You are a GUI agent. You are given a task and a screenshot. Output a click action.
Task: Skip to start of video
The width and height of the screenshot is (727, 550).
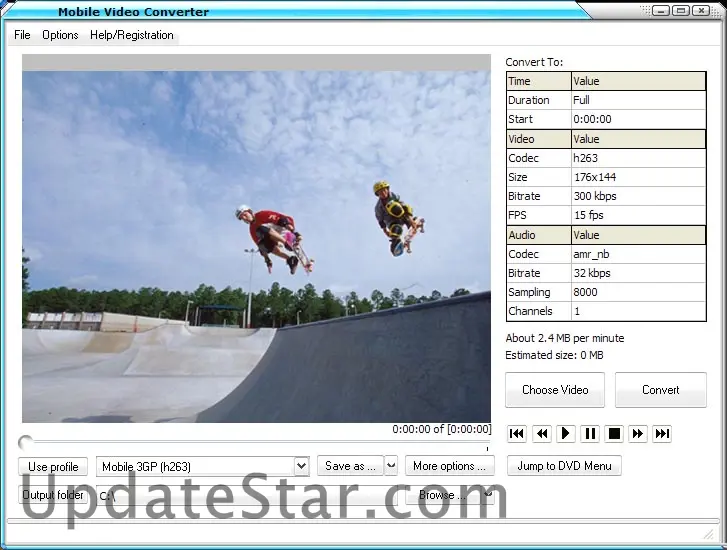[x=517, y=433]
